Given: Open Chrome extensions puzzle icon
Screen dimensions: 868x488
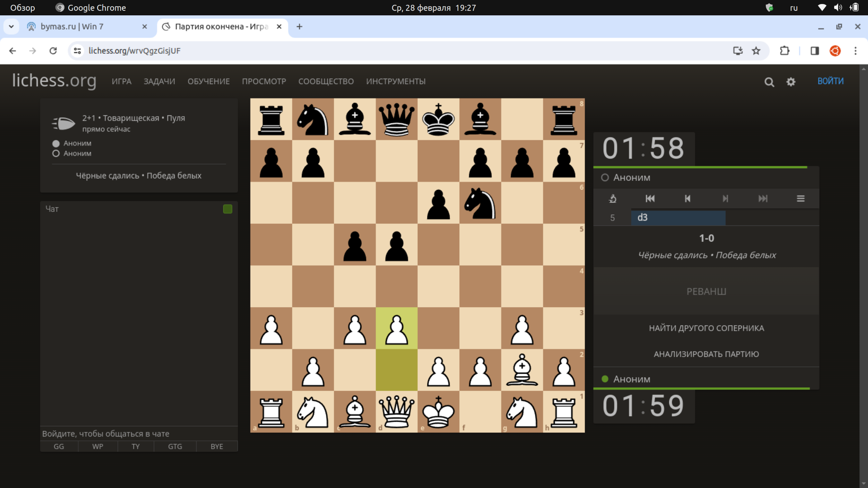Looking at the screenshot, I should (784, 51).
